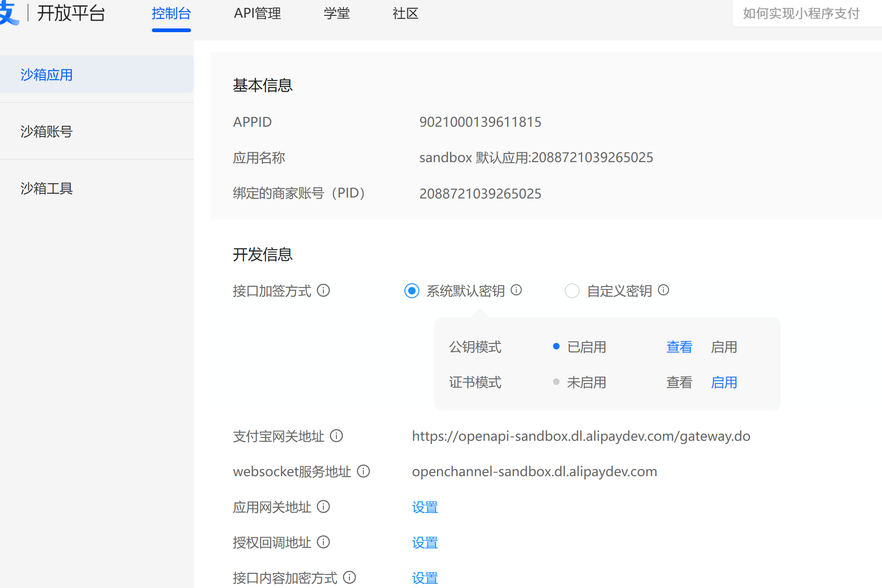This screenshot has width=882, height=588.
Task: Click info icon beside 接口内容加密方式
Action: point(349,578)
